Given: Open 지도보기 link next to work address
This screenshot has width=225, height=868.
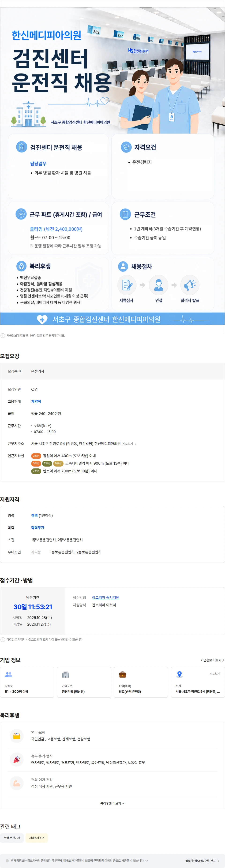Looking at the screenshot, I should (127, 444).
